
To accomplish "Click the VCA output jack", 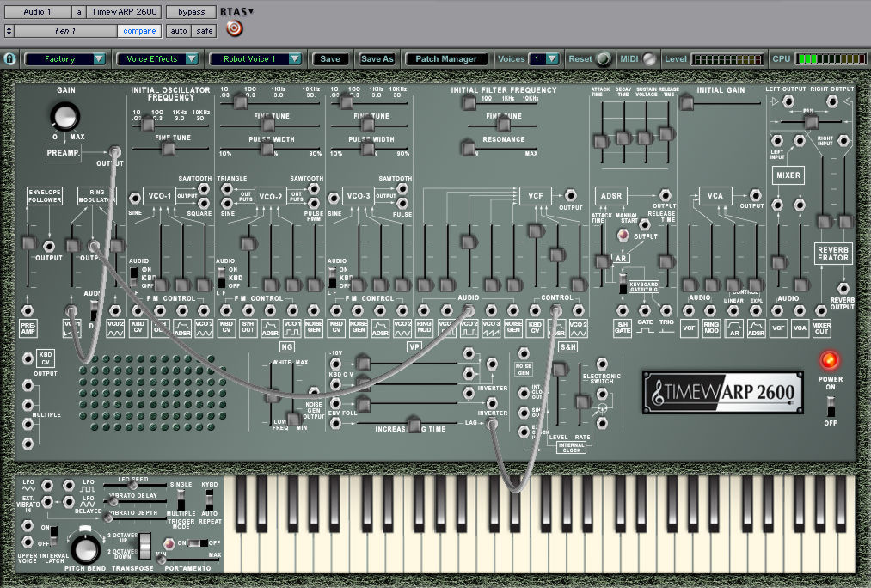I will [x=755, y=195].
